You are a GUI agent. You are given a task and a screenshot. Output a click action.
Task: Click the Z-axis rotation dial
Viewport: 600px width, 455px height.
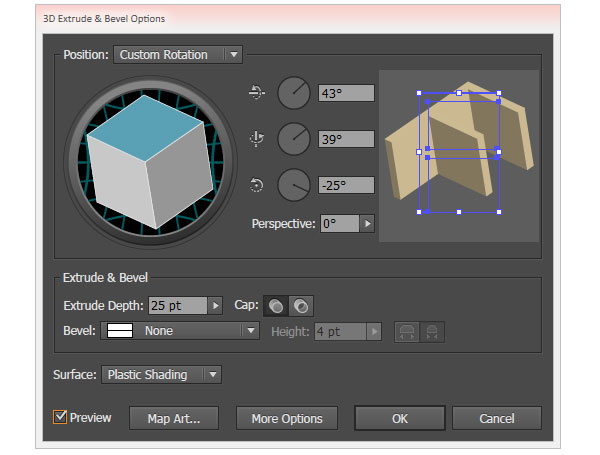tap(293, 184)
